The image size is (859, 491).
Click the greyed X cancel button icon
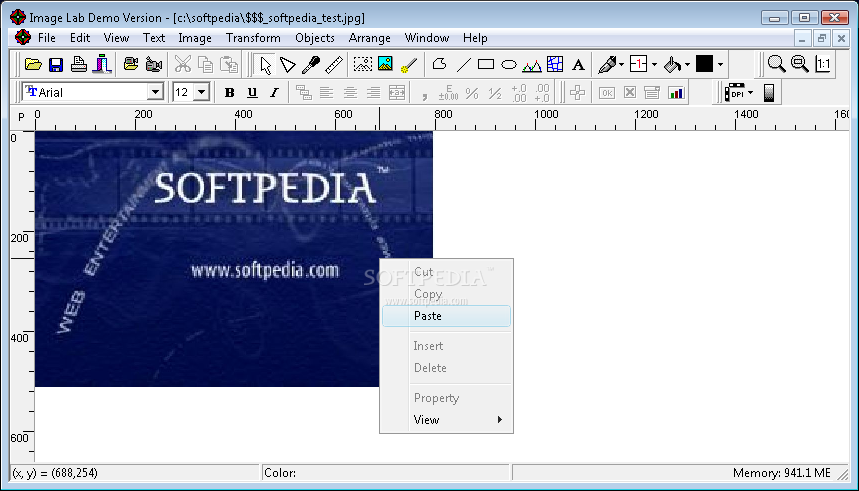click(630, 93)
